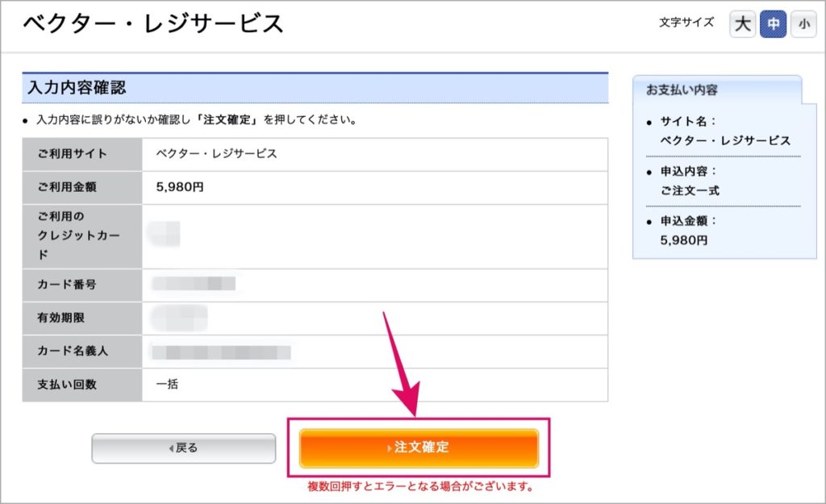
Task: Click the カード名義人 row label
Action: [73, 351]
